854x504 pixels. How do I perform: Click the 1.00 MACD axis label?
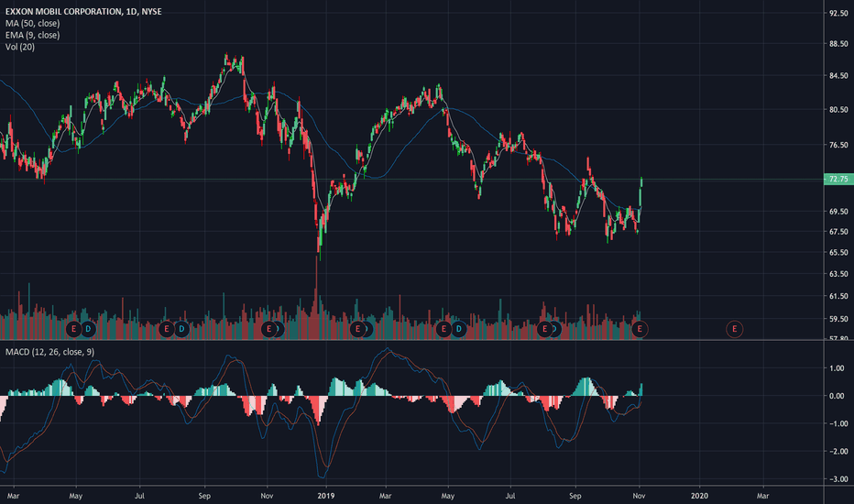837,368
